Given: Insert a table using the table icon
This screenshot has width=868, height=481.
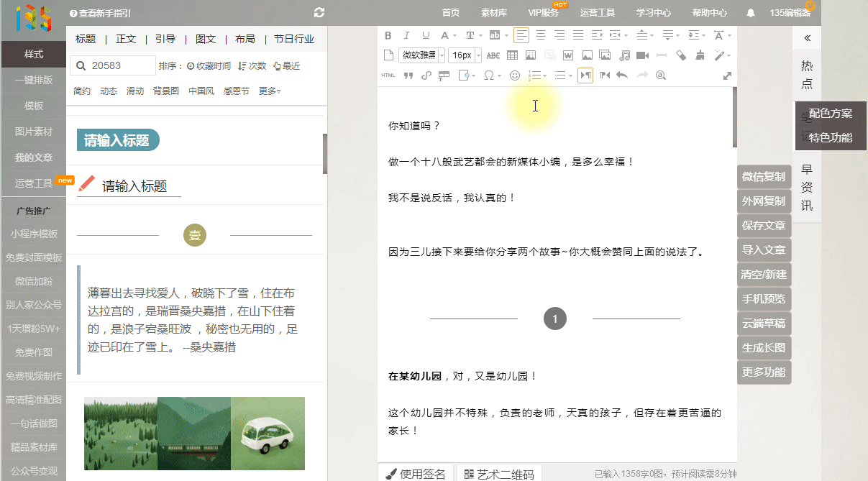Looking at the screenshot, I should pos(513,55).
